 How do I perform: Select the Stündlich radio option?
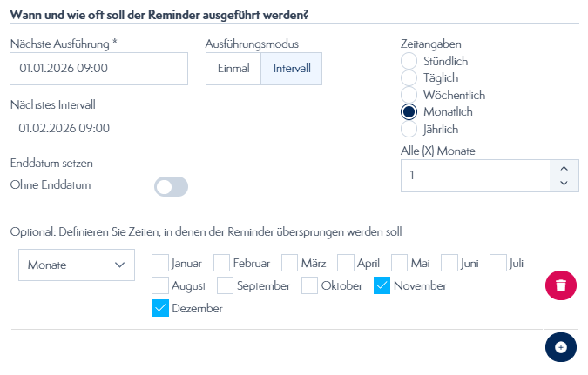[409, 61]
